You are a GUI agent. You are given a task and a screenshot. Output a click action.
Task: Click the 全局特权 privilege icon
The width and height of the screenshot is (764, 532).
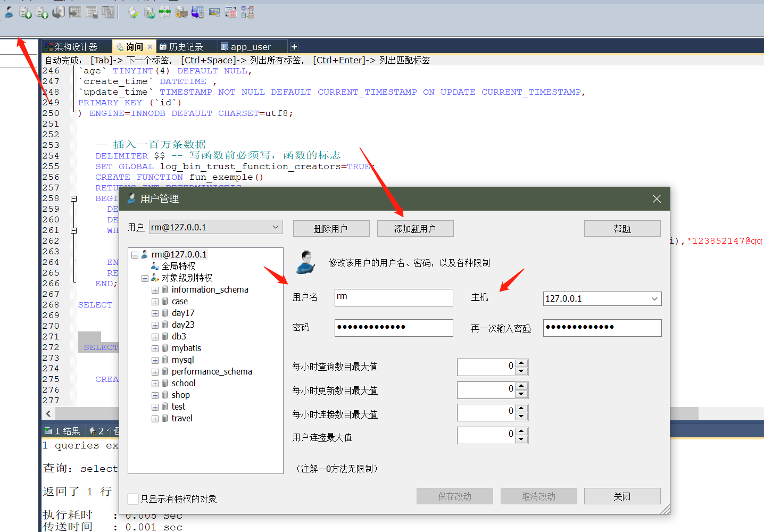pyautogui.click(x=155, y=266)
